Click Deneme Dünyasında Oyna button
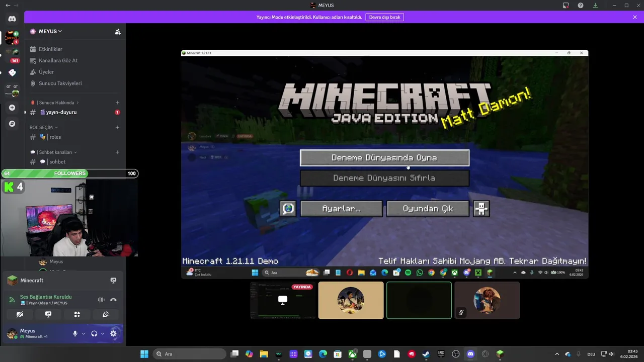Image resolution: width=644 pixels, height=362 pixels. click(x=384, y=158)
